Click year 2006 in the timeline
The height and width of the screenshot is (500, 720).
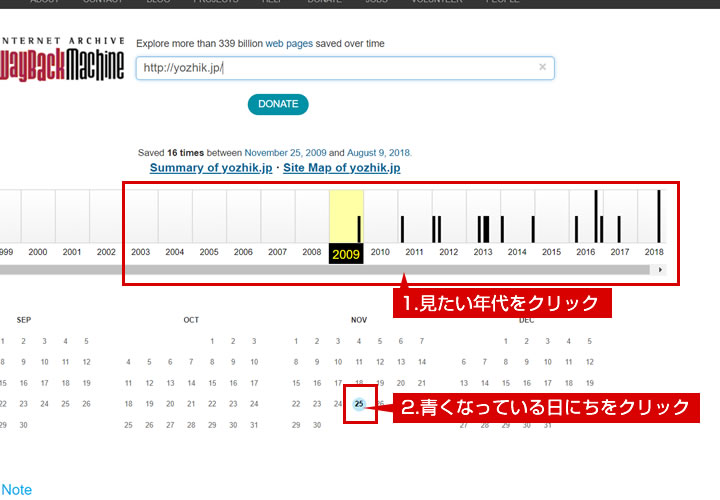pyautogui.click(x=243, y=252)
